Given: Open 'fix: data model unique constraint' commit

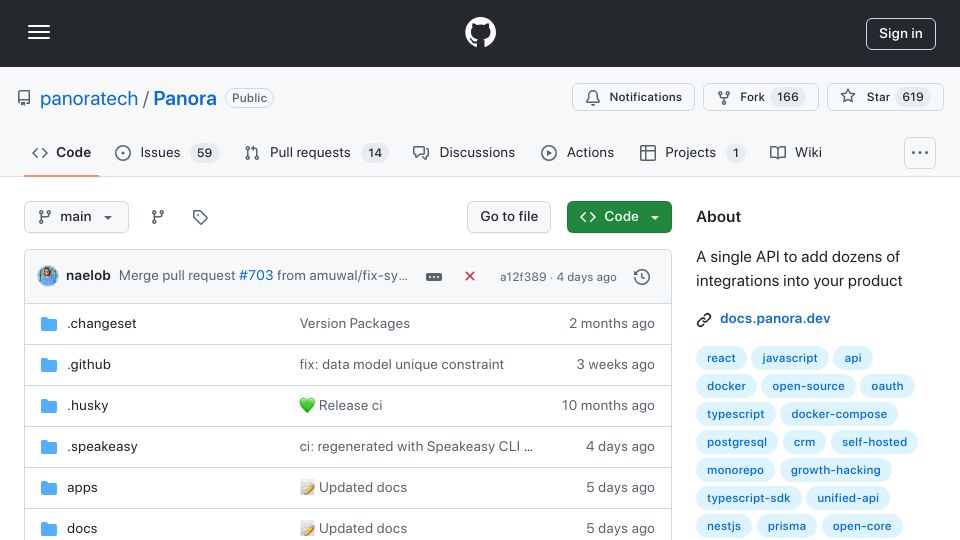Looking at the screenshot, I should (x=402, y=364).
